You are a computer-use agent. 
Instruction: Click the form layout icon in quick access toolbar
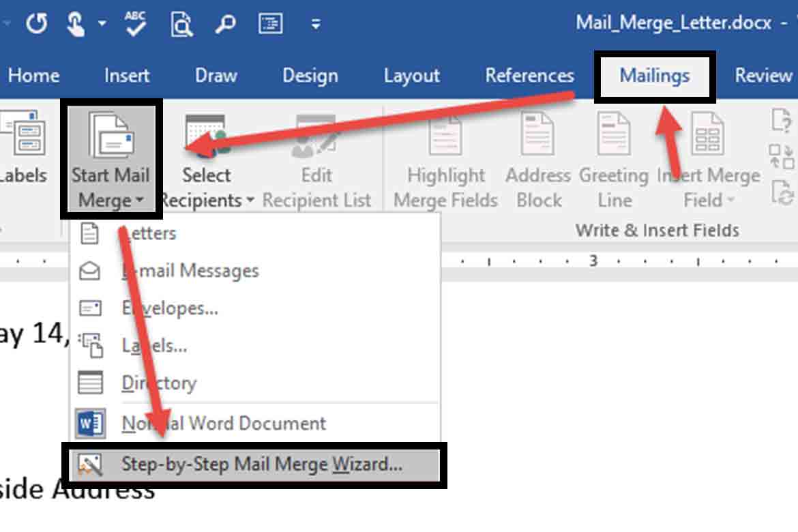270,23
